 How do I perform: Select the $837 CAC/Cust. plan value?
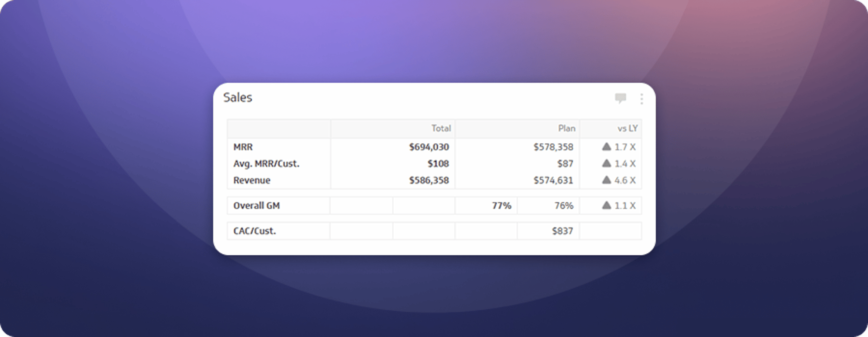tap(562, 230)
